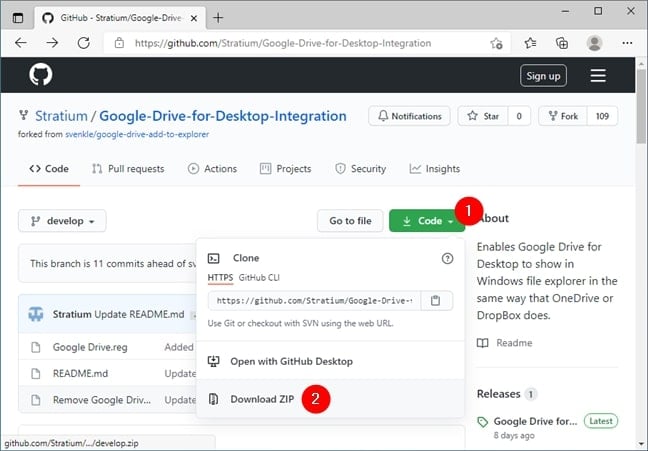Image resolution: width=648 pixels, height=451 pixels.
Task: Click the clone URL text field
Action: (x=314, y=301)
